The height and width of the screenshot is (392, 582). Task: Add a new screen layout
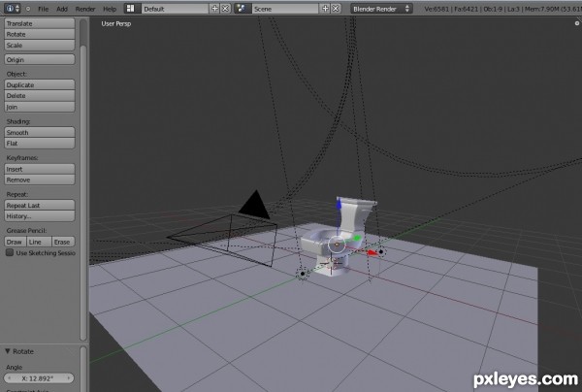[x=214, y=9]
